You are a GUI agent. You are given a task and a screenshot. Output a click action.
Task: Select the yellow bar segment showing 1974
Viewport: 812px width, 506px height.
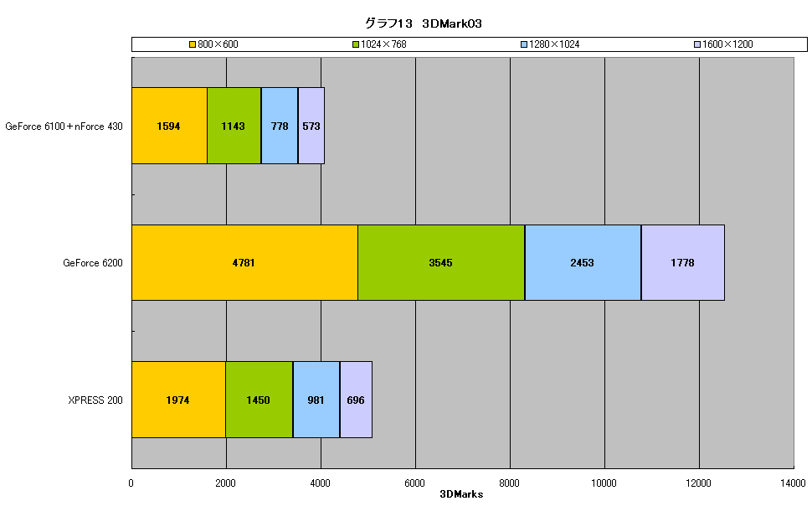[178, 400]
